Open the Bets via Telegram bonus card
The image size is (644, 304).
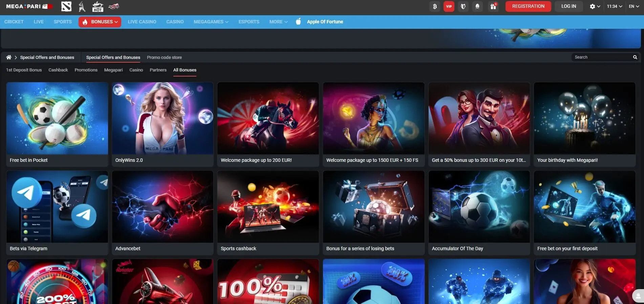click(57, 212)
